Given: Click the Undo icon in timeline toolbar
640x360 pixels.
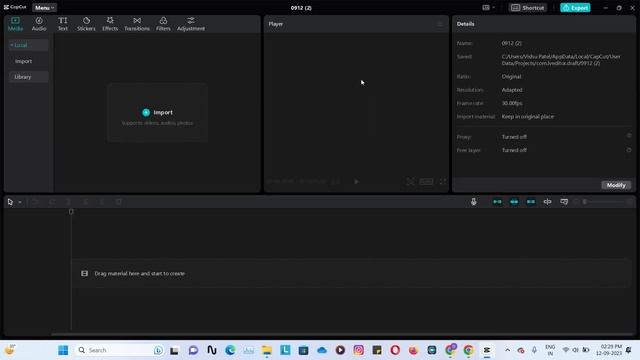Looking at the screenshot, I should tap(35, 202).
